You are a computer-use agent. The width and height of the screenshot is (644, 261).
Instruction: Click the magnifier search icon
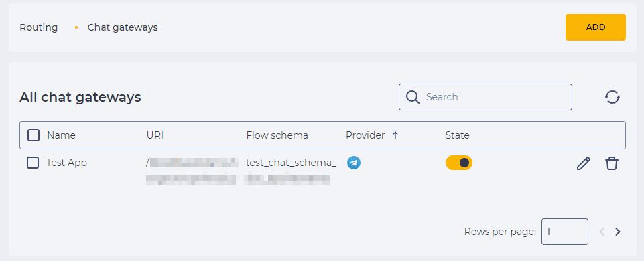(413, 97)
